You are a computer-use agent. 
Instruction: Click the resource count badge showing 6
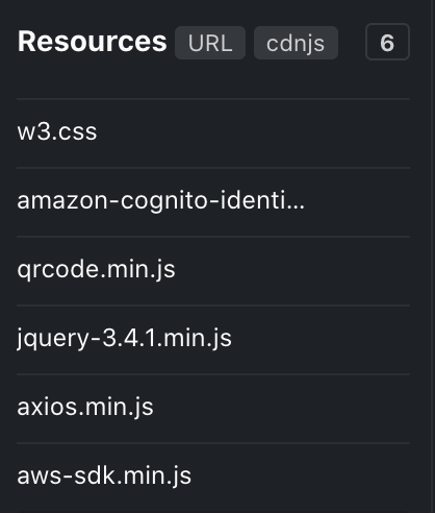tap(387, 42)
